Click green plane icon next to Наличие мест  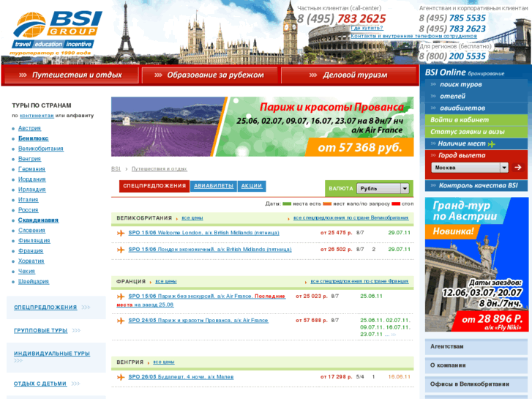point(492,144)
